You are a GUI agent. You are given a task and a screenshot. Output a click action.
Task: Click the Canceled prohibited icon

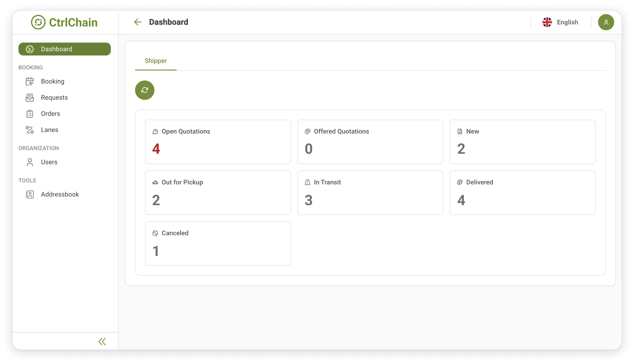[155, 233]
